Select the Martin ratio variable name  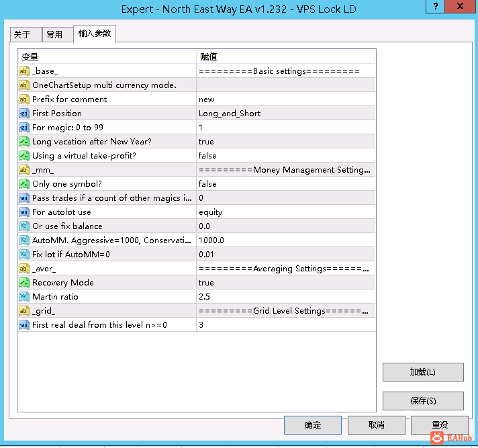(55, 297)
